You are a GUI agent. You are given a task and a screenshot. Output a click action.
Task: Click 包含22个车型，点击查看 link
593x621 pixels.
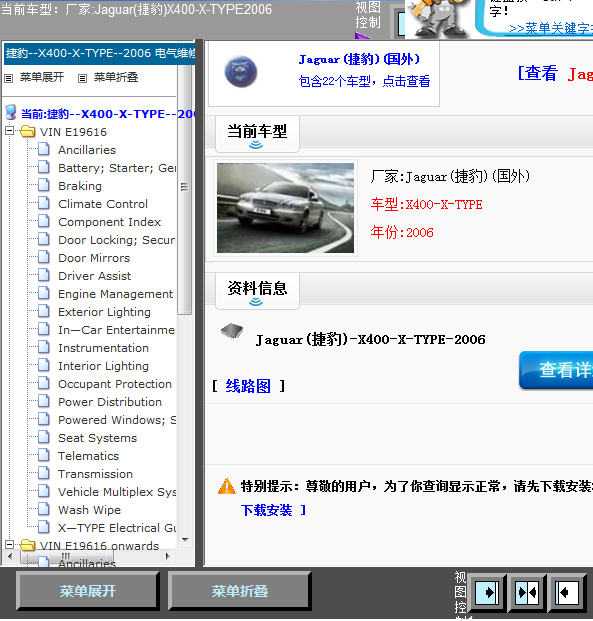[x=364, y=81]
